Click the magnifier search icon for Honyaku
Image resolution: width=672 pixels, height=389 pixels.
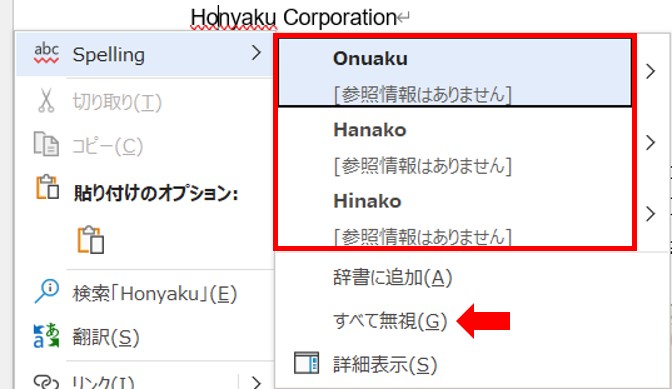pos(46,291)
